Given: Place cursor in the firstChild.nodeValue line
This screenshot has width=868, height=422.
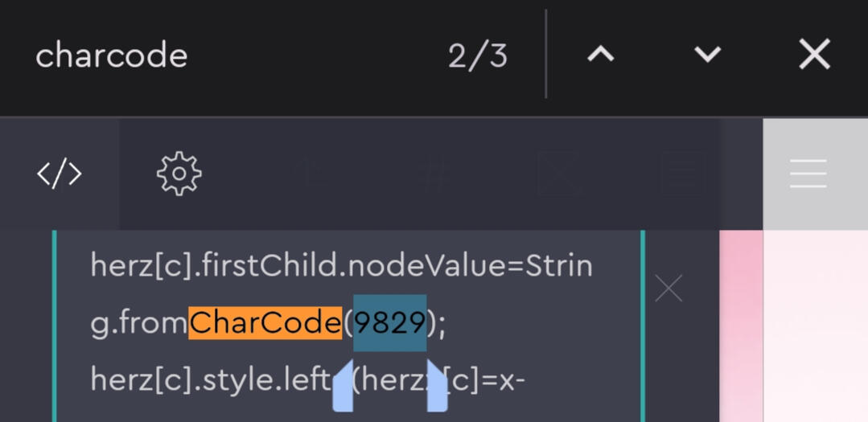Looking at the screenshot, I should pos(341,265).
